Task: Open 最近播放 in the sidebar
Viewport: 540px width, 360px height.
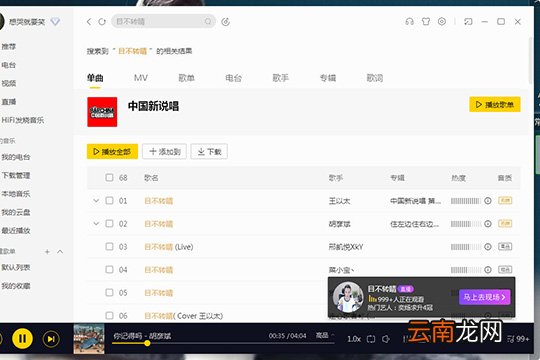Action: [x=16, y=230]
